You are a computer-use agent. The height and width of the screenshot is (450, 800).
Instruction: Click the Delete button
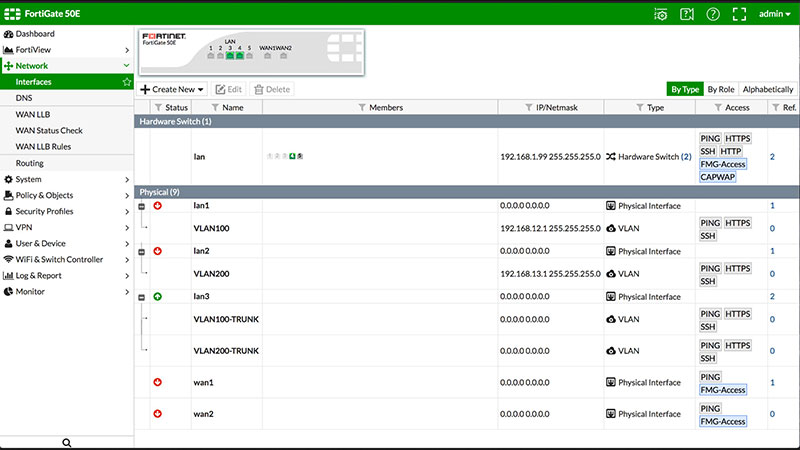(x=272, y=89)
